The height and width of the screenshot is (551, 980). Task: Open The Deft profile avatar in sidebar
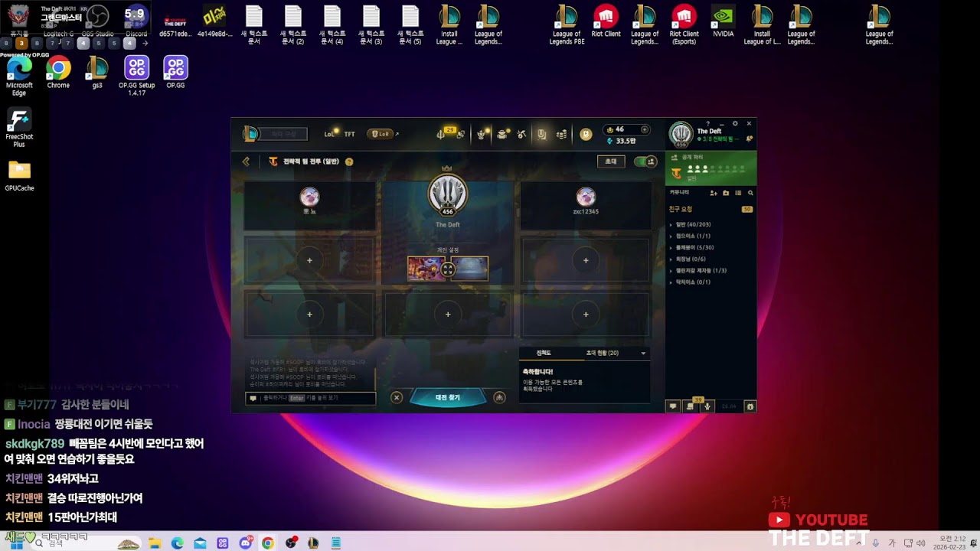(x=681, y=133)
